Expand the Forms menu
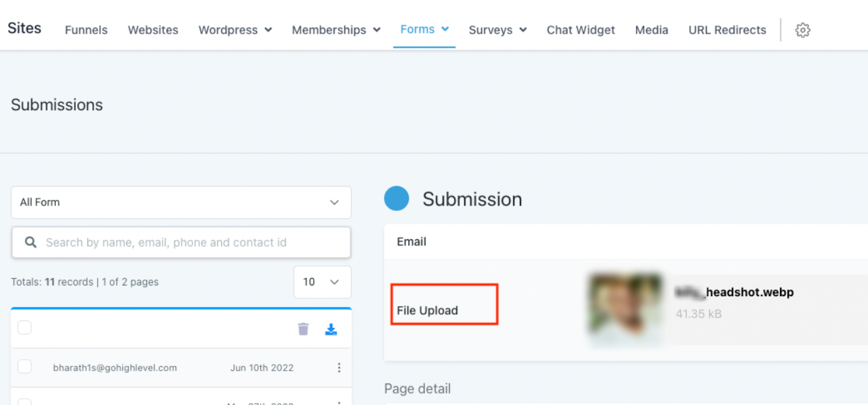The image size is (868, 405). (424, 30)
